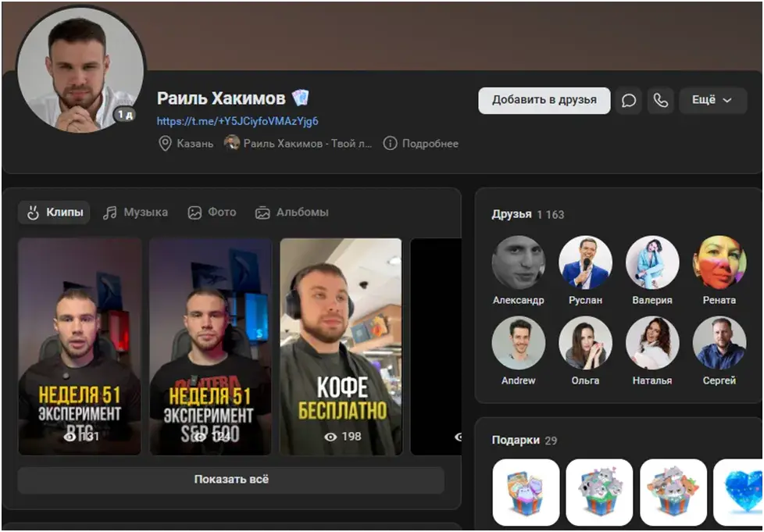Open the t.me Telegram link
The image size is (764, 532).
(237, 121)
